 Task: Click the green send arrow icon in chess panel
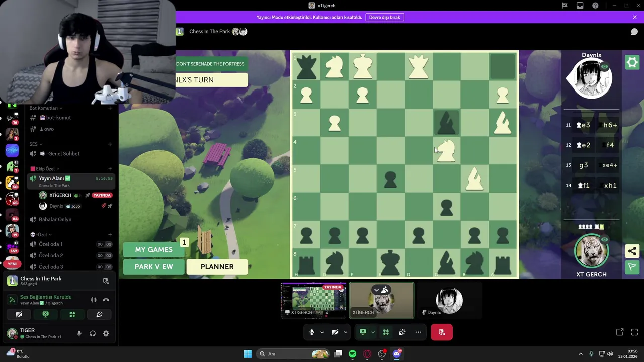pos(632,267)
